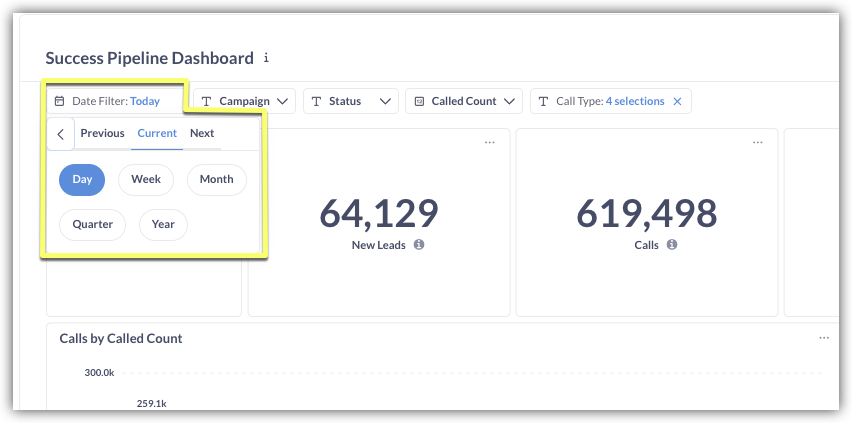The height and width of the screenshot is (423, 852).
Task: Click the calendar icon in Date Filter
Action: (60, 101)
